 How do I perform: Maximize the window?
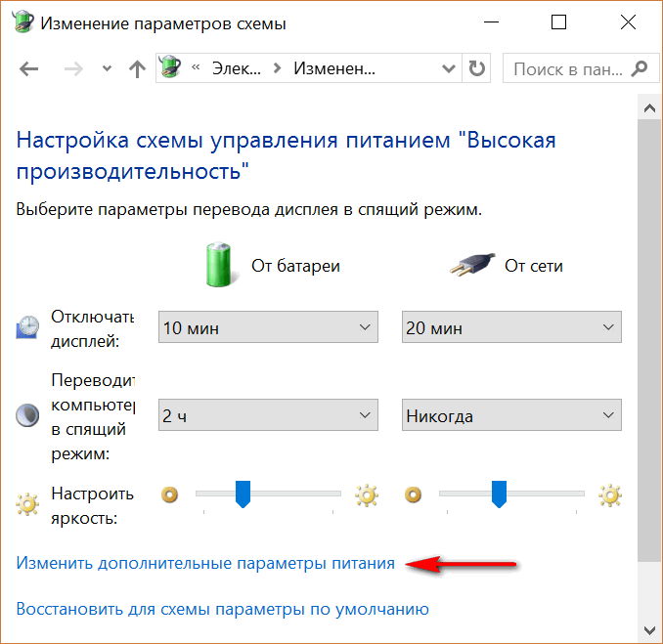558,21
